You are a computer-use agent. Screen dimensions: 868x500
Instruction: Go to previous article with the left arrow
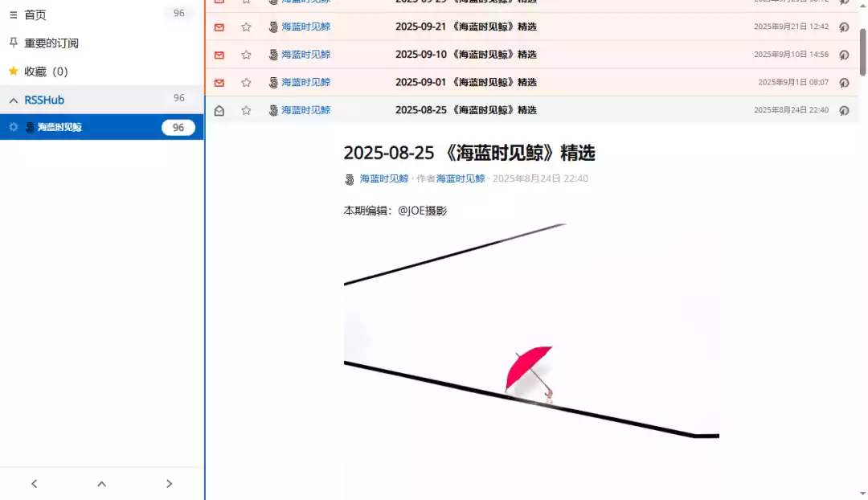click(34, 483)
